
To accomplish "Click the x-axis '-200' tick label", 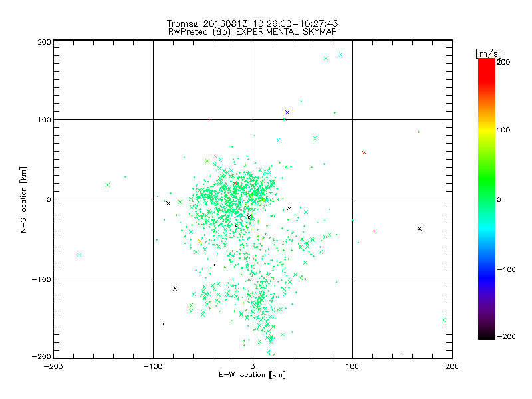I will click(x=53, y=366).
